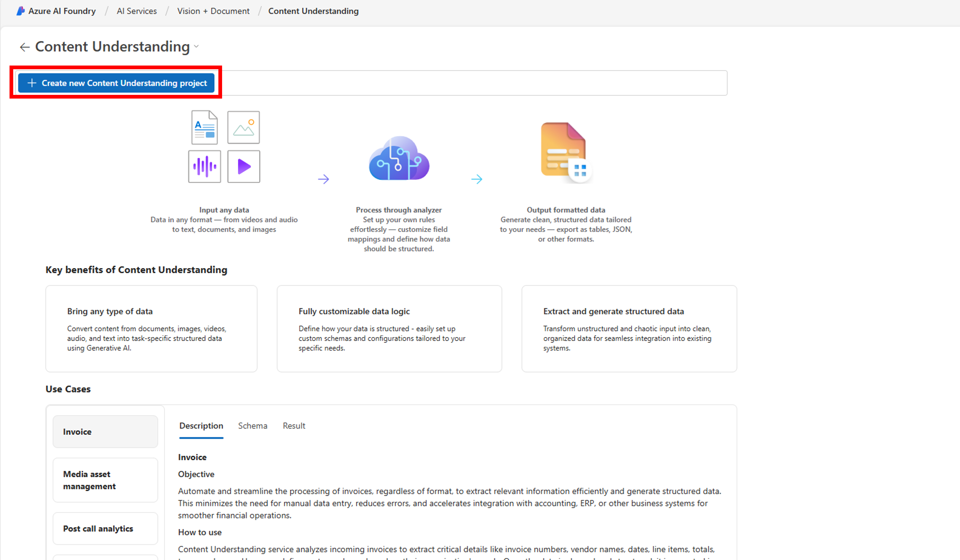Select the image input icon

pyautogui.click(x=244, y=127)
